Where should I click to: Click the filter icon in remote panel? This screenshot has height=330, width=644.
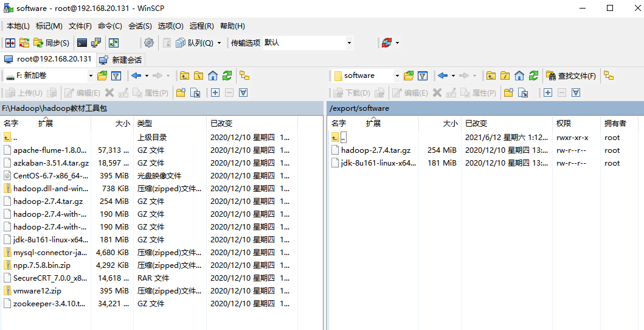point(423,75)
